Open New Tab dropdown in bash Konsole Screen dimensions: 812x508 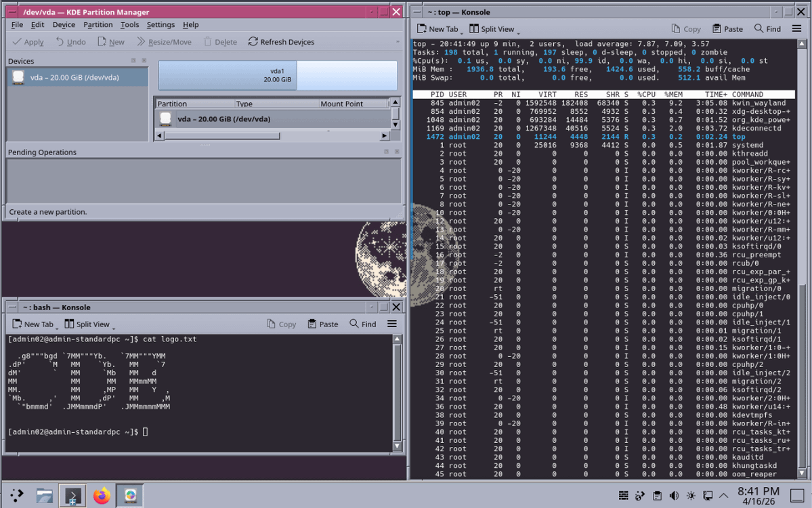(x=57, y=327)
